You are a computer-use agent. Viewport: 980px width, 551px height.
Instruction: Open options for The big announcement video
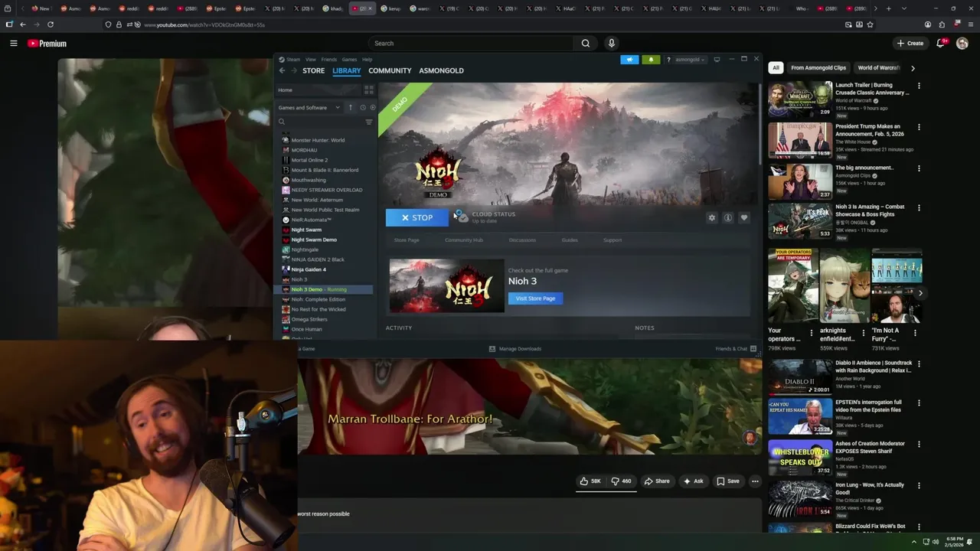(x=919, y=168)
